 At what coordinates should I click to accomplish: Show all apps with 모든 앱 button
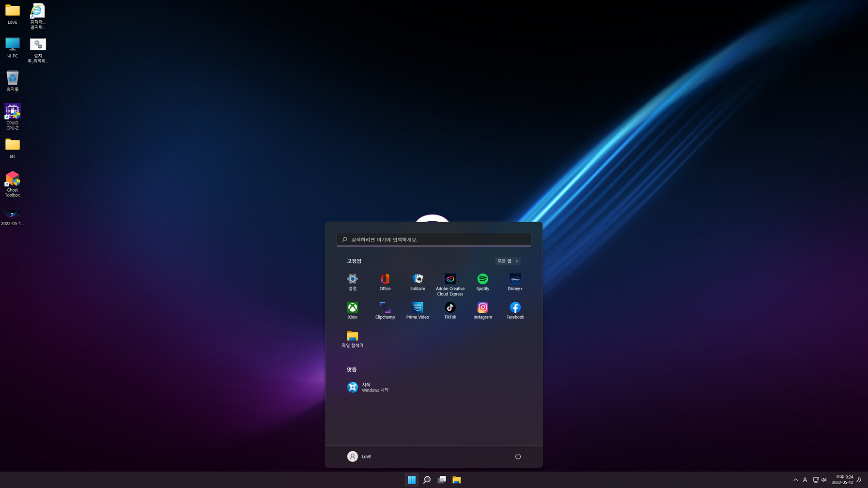point(508,261)
